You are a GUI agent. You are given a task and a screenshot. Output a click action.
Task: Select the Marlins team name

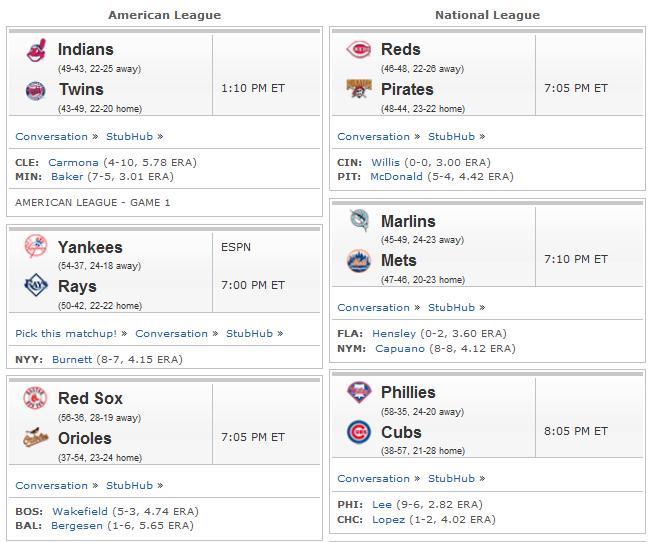tap(408, 221)
